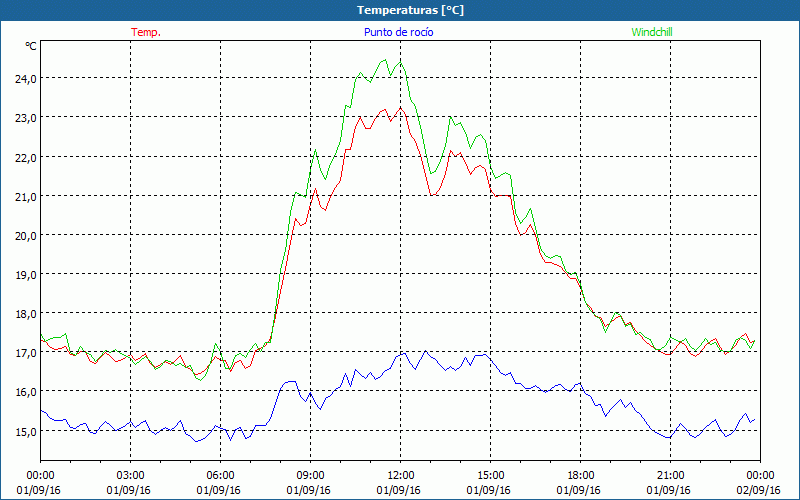Click the 23,0 y-axis value

click(26, 118)
